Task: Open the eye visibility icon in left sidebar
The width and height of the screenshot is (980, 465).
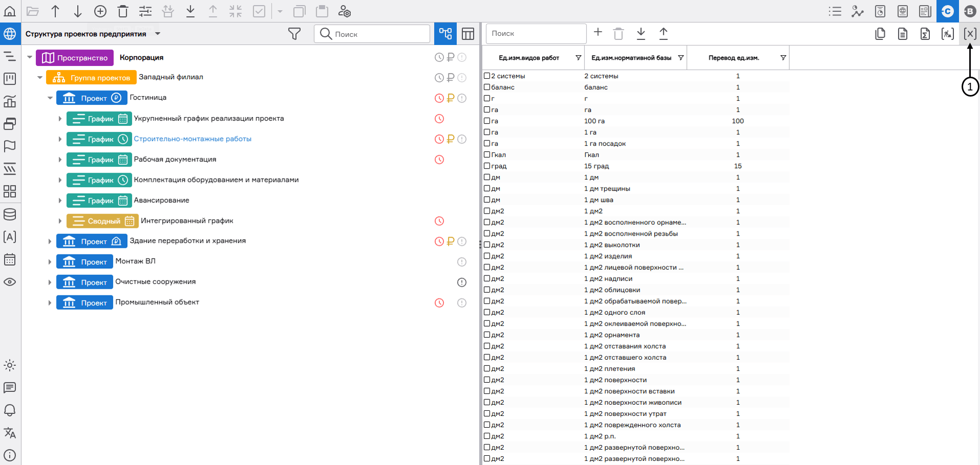Action: pyautogui.click(x=10, y=282)
